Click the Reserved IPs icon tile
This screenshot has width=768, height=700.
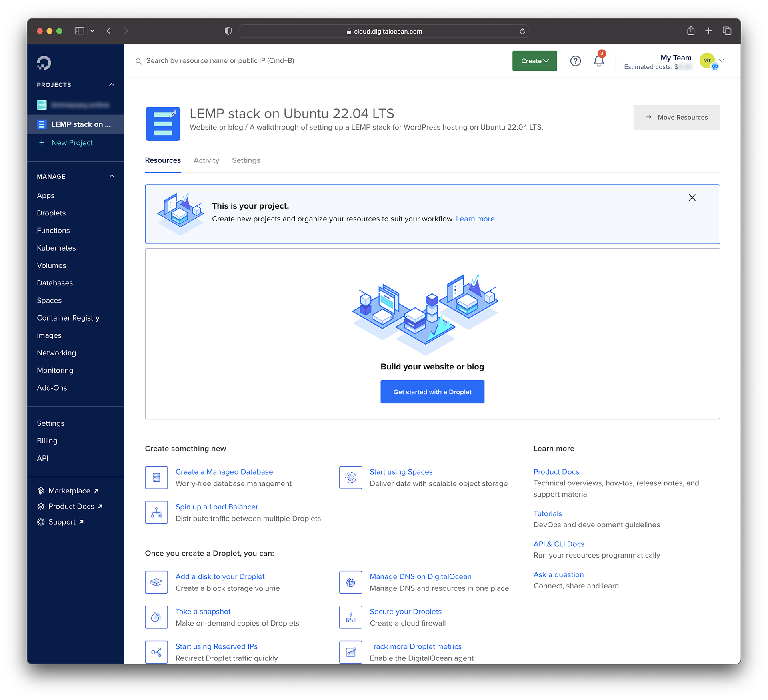(x=156, y=652)
